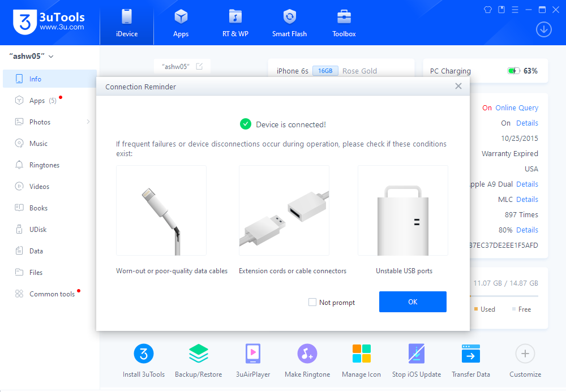Check the Not prompt checkbox
This screenshot has width=566, height=392.
pyautogui.click(x=312, y=302)
